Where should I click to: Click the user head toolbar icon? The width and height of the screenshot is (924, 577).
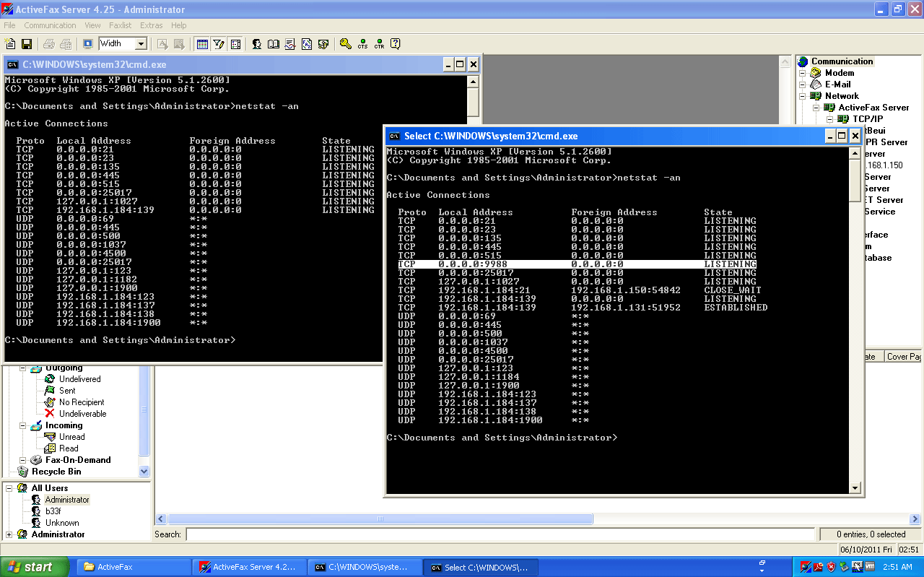tap(257, 44)
